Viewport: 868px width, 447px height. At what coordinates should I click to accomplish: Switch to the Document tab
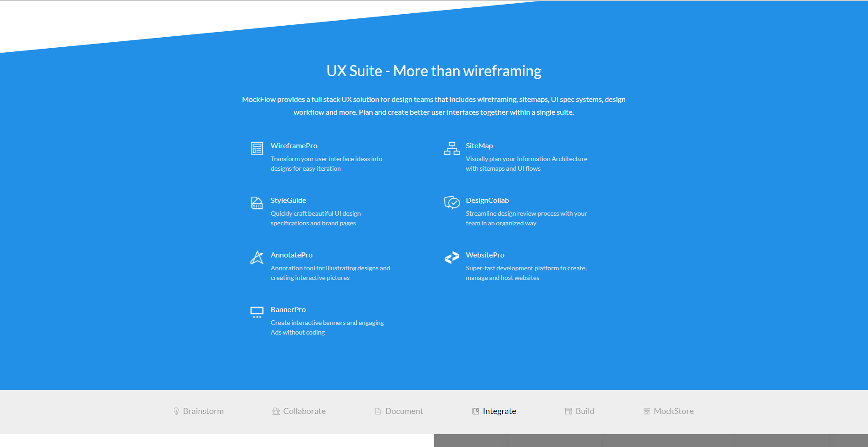click(399, 411)
